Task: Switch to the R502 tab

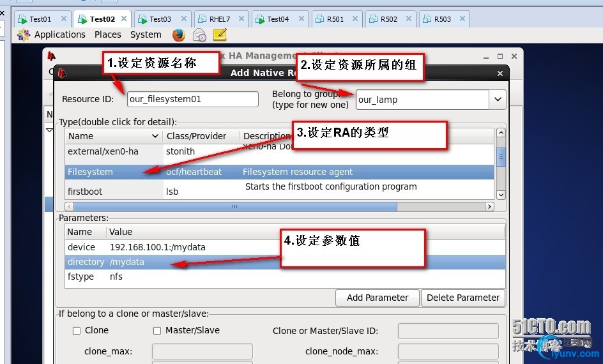Action: point(389,19)
